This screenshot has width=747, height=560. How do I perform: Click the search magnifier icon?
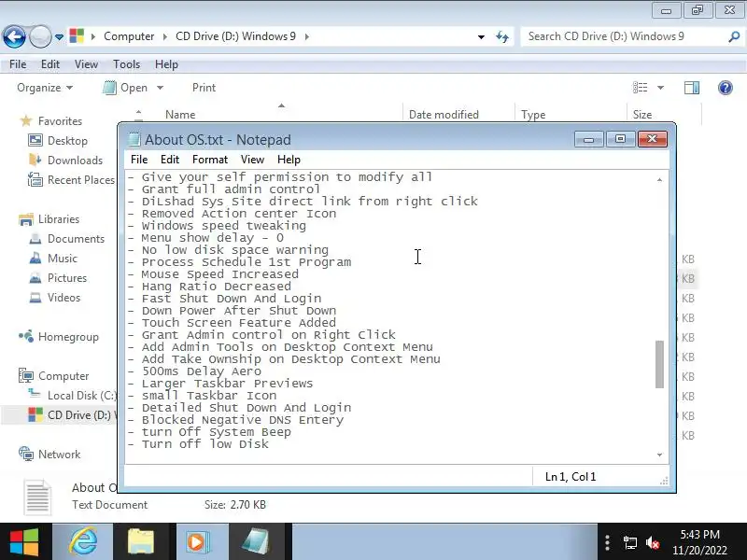tap(734, 36)
